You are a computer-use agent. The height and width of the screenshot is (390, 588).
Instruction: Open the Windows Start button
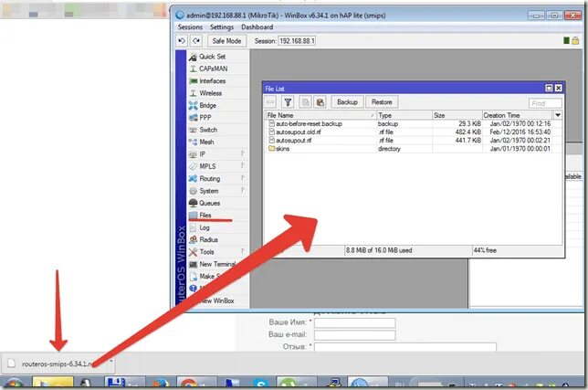click(14, 384)
